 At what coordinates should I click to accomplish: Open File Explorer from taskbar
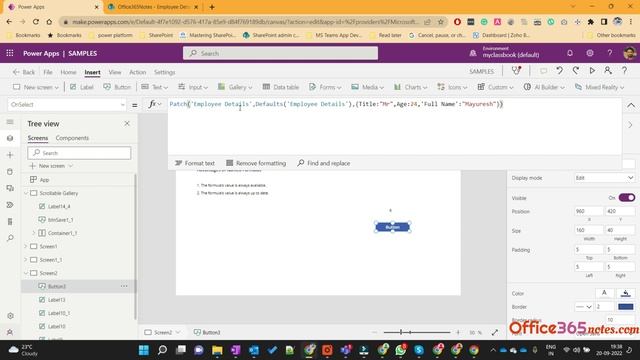(x=217, y=350)
